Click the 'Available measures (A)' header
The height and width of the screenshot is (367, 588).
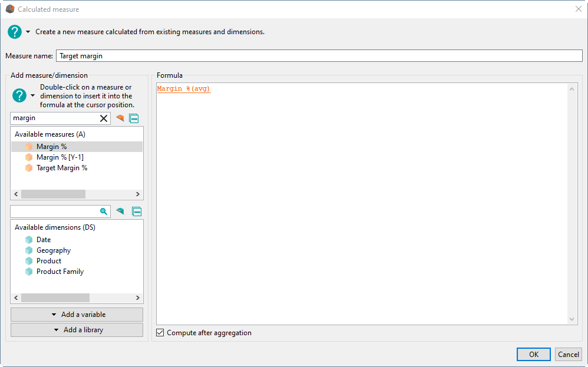pyautogui.click(x=50, y=134)
